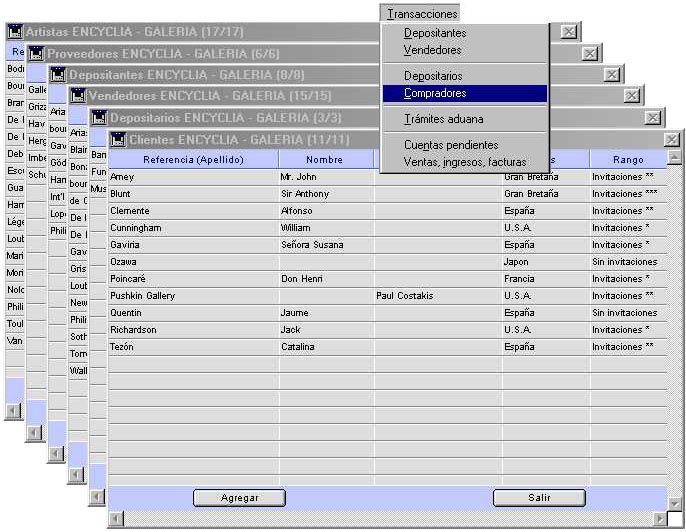Sort by Referencia (Apellido) column header
This screenshot has width=686, height=532.
[x=193, y=159]
